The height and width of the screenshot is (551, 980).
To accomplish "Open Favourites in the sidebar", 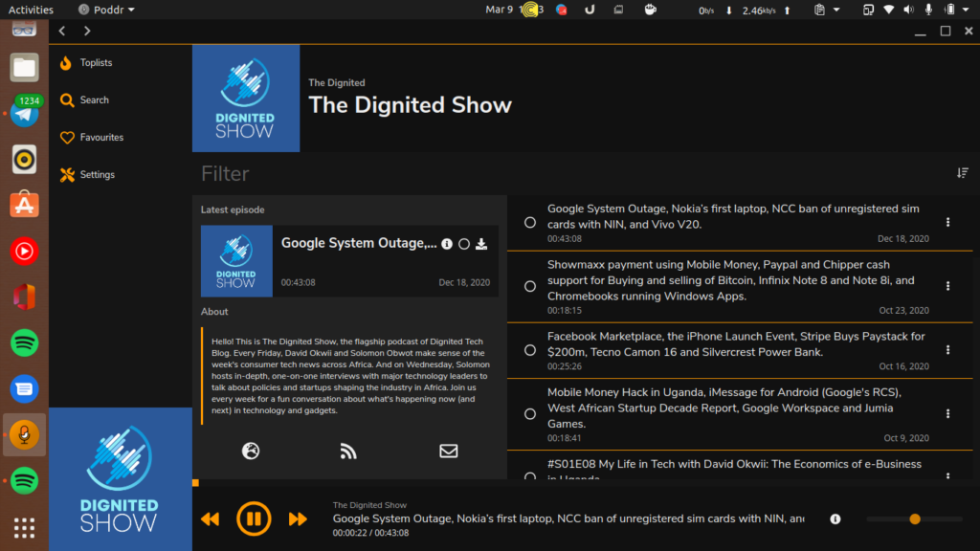I will click(92, 138).
